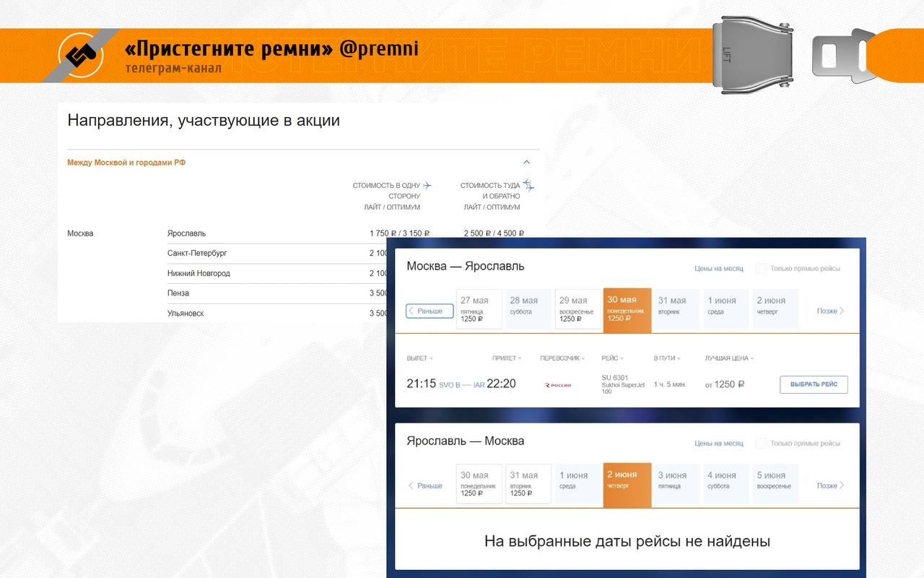
Task: Click departure time 21:15
Action: coord(421,384)
